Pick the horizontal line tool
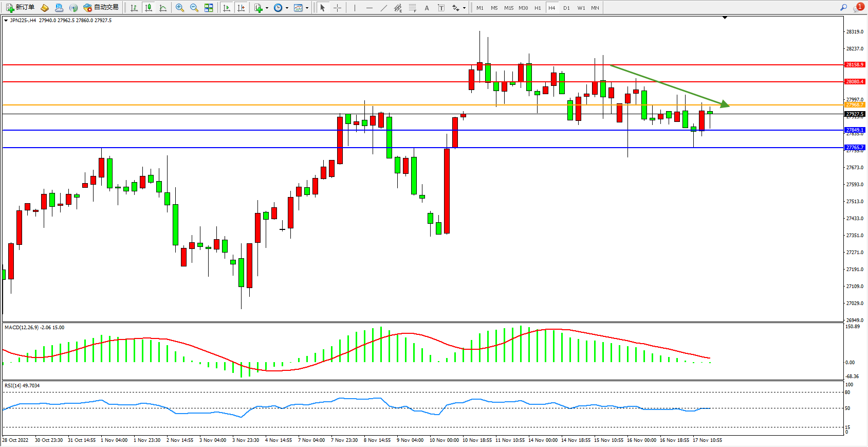868x447 pixels. [x=370, y=8]
